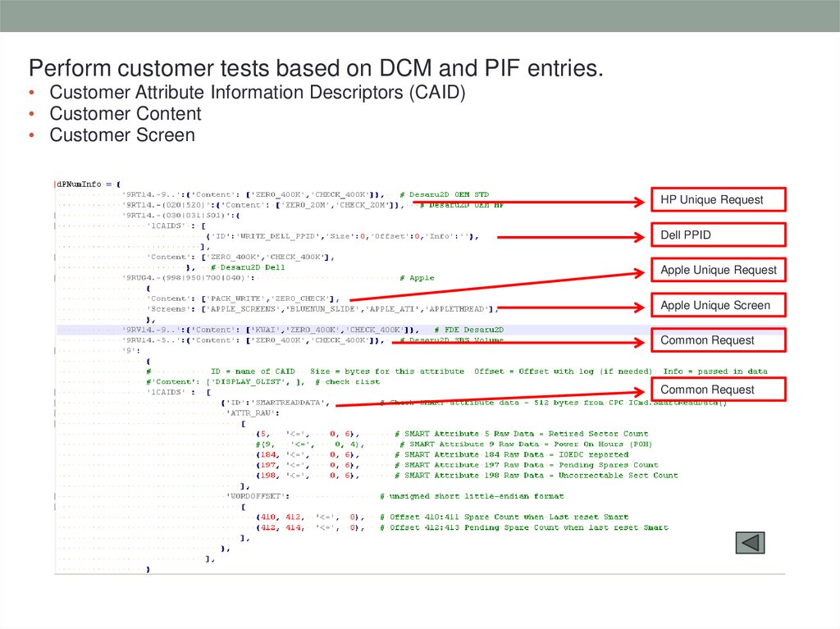Click the Customer Screen bullet
This screenshot has height=629, width=840.
[x=122, y=135]
